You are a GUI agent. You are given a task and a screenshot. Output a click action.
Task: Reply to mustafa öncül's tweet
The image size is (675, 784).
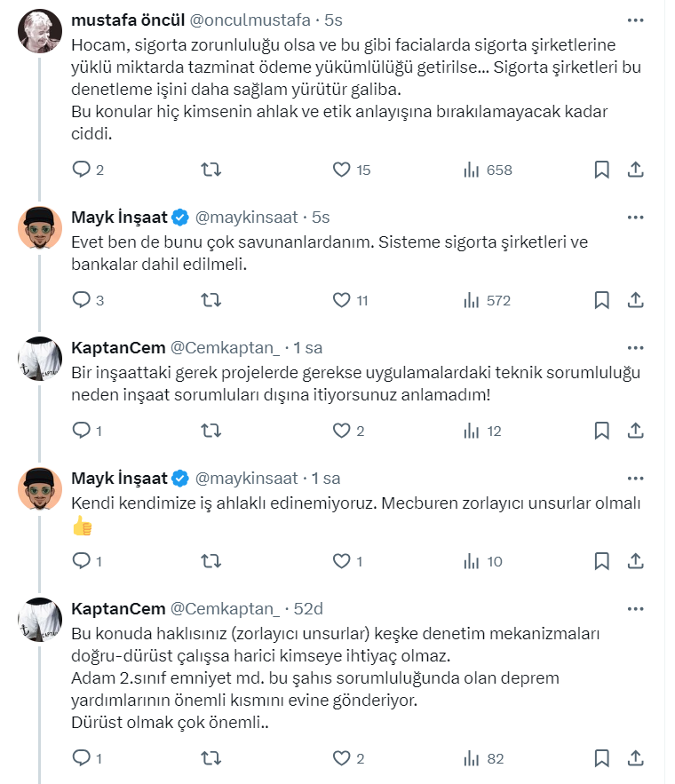(82, 170)
